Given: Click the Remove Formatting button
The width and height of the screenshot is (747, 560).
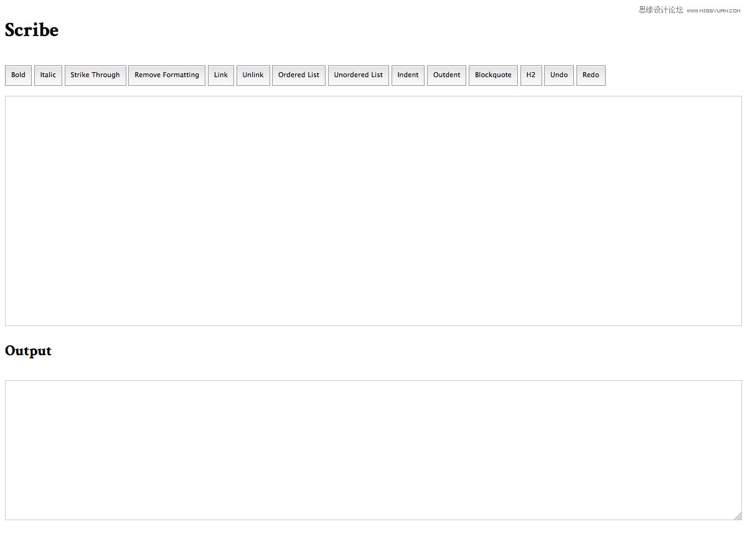Looking at the screenshot, I should pos(167,75).
